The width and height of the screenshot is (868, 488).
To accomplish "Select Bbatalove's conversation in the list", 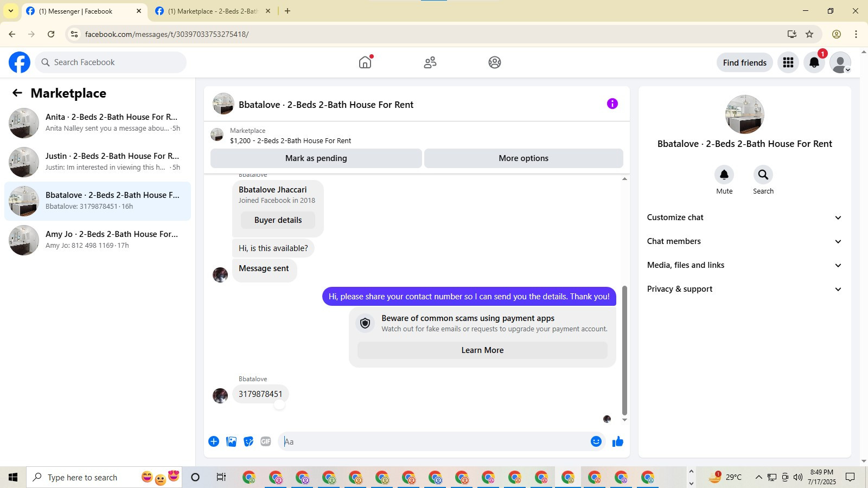I will (x=98, y=201).
